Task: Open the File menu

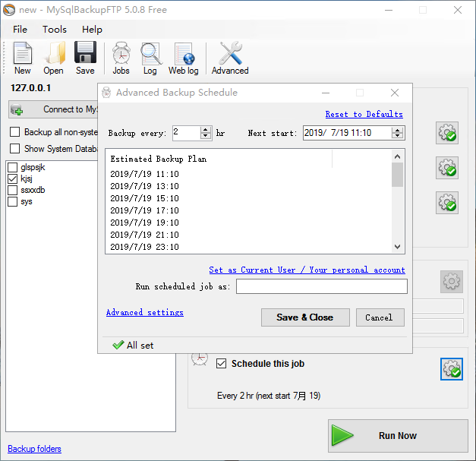Action: (x=20, y=30)
